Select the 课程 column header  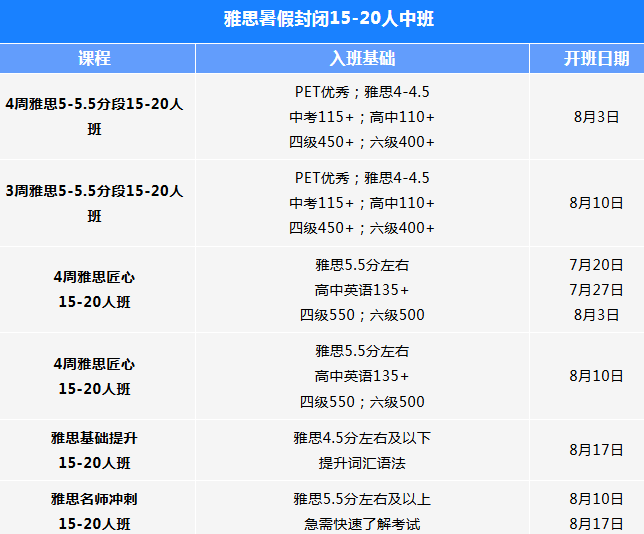coord(94,58)
